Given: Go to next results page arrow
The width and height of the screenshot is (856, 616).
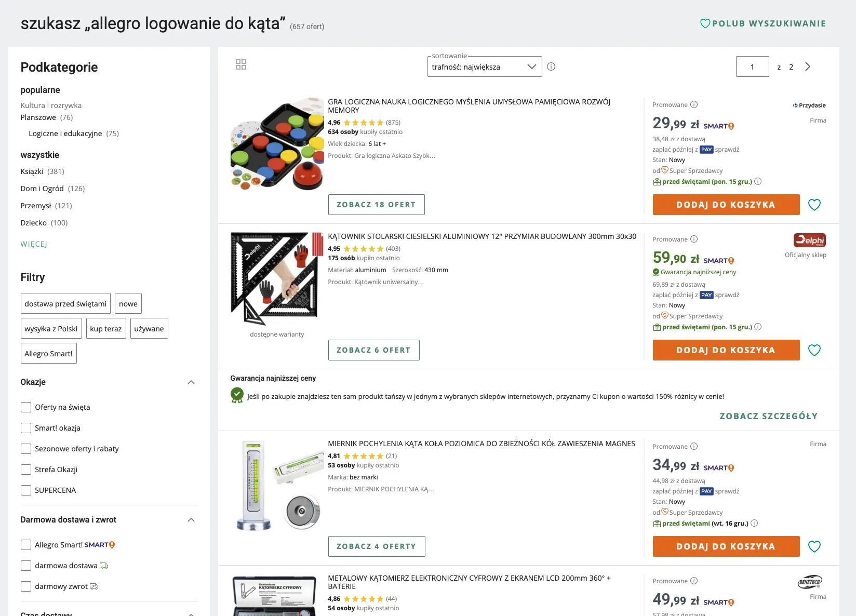Looking at the screenshot, I should (x=808, y=66).
